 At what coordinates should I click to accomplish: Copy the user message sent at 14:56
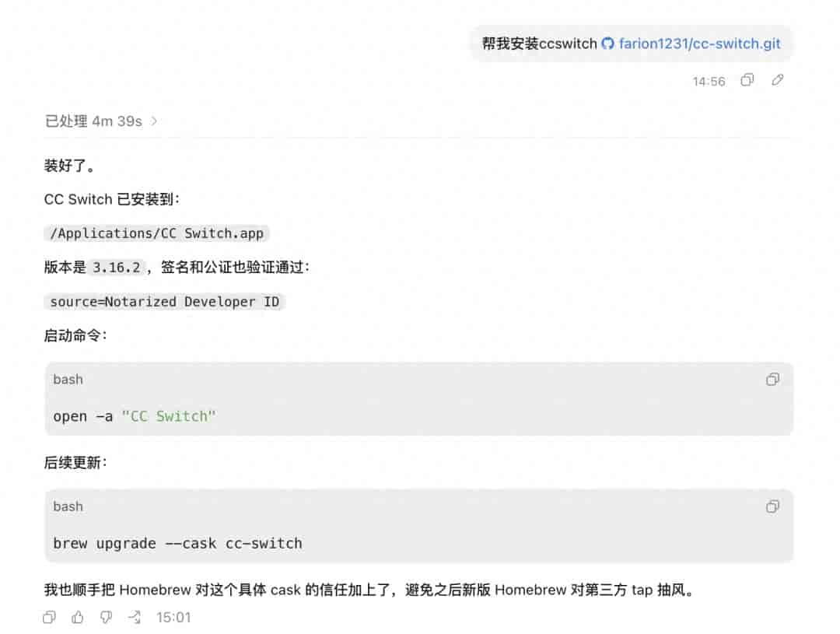click(x=747, y=80)
